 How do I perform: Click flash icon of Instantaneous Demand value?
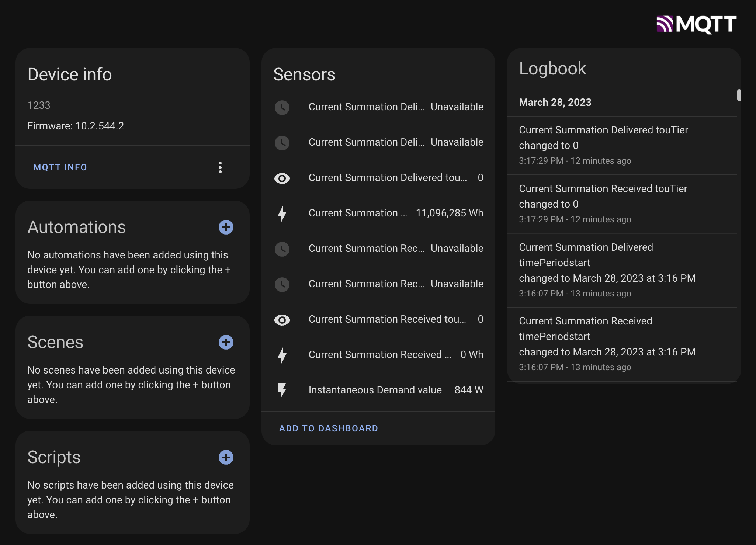coord(282,390)
